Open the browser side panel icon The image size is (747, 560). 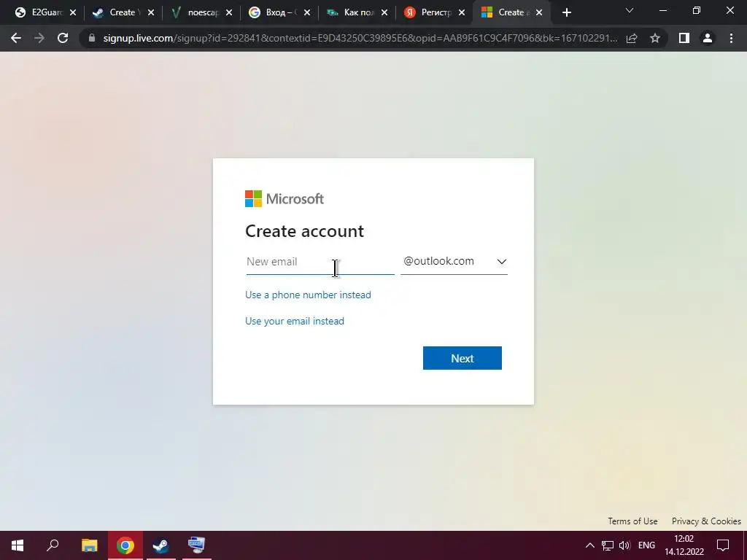[x=684, y=38]
